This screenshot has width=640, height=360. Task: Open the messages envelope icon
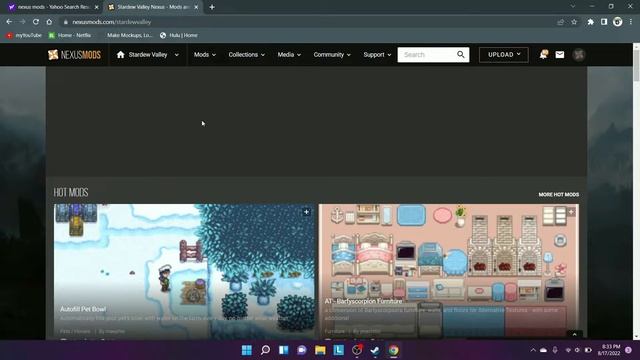(x=560, y=54)
